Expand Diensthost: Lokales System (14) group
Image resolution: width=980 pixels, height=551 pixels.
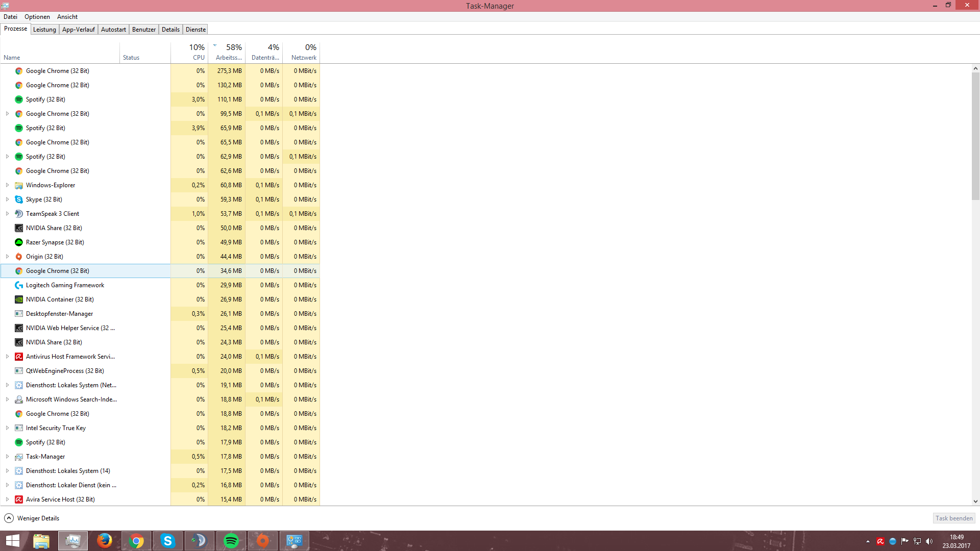point(7,471)
